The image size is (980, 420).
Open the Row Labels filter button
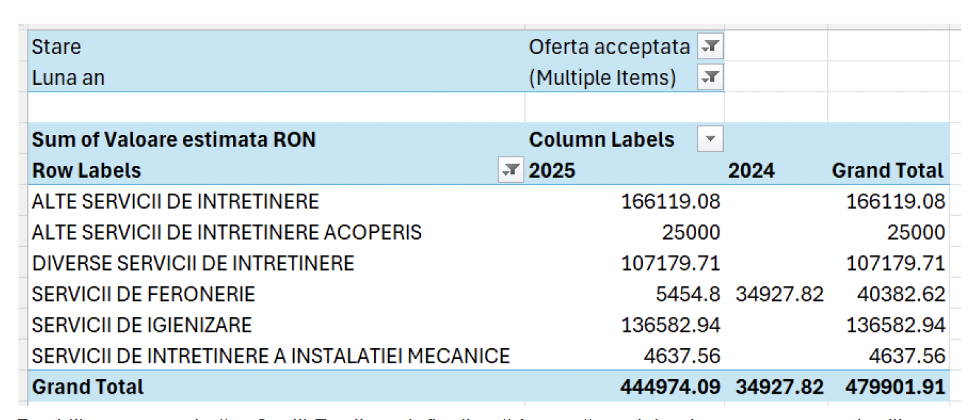click(511, 171)
